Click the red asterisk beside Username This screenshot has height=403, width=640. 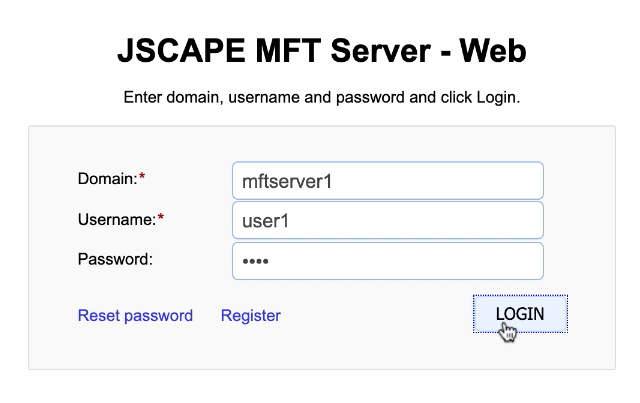point(160,219)
